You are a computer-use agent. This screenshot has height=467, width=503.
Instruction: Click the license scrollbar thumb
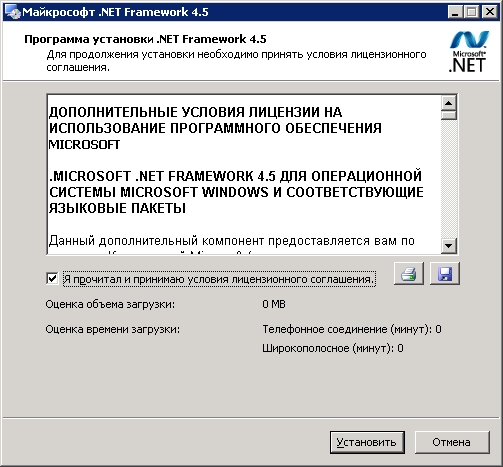pyautogui.click(x=448, y=115)
